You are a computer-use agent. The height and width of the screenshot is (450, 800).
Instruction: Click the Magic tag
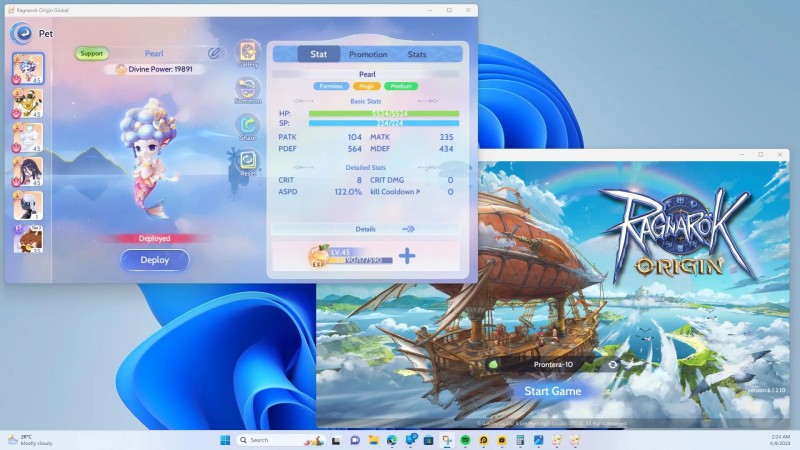click(366, 86)
